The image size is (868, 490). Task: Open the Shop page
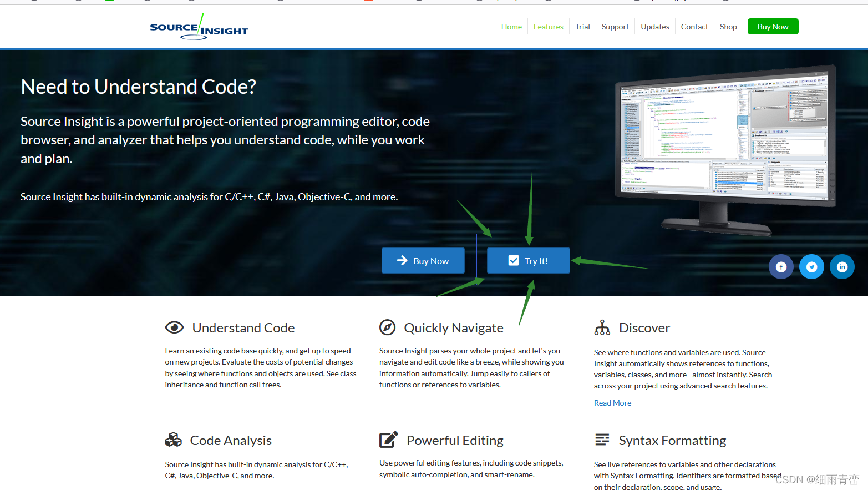728,27
